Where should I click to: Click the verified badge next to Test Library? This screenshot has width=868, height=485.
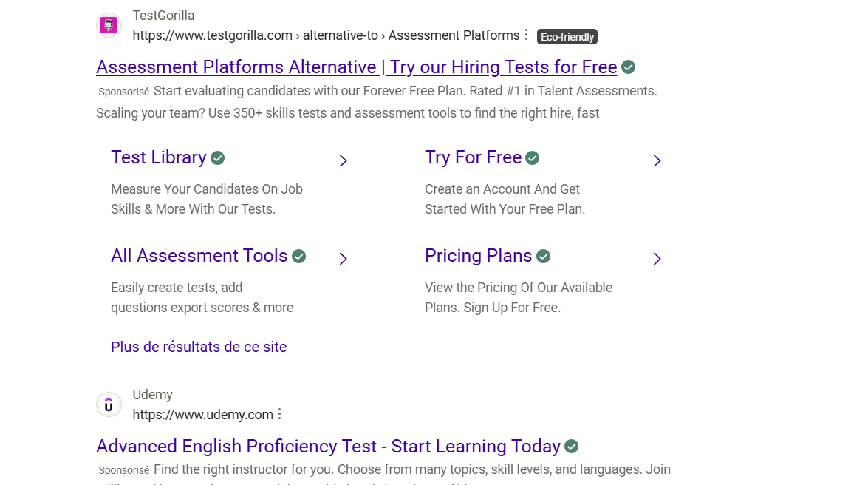click(217, 158)
